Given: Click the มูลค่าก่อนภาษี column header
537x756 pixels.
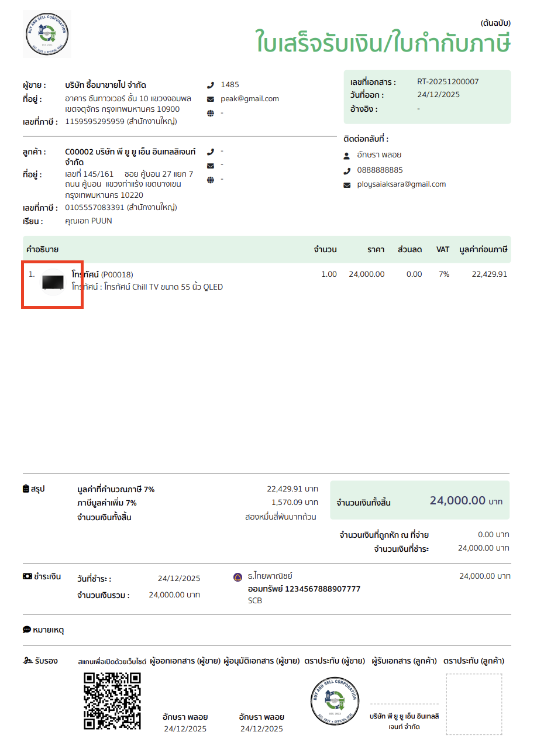Looking at the screenshot, I should (483, 250).
